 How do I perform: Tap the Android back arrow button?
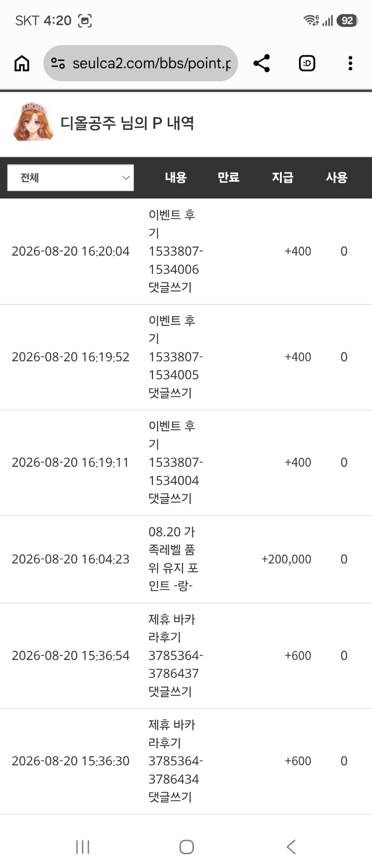(x=291, y=847)
